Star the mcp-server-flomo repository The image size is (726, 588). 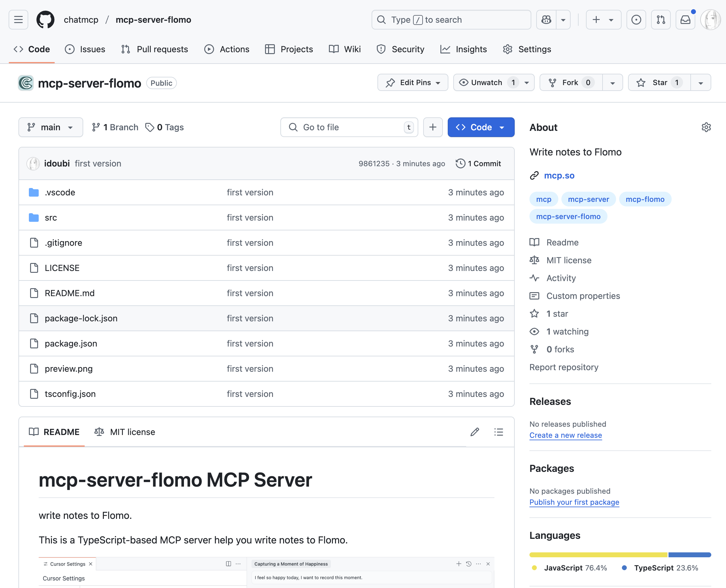(x=659, y=83)
